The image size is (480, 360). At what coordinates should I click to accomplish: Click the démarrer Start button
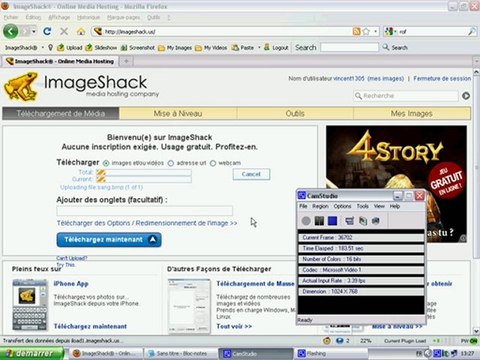[x=32, y=353]
